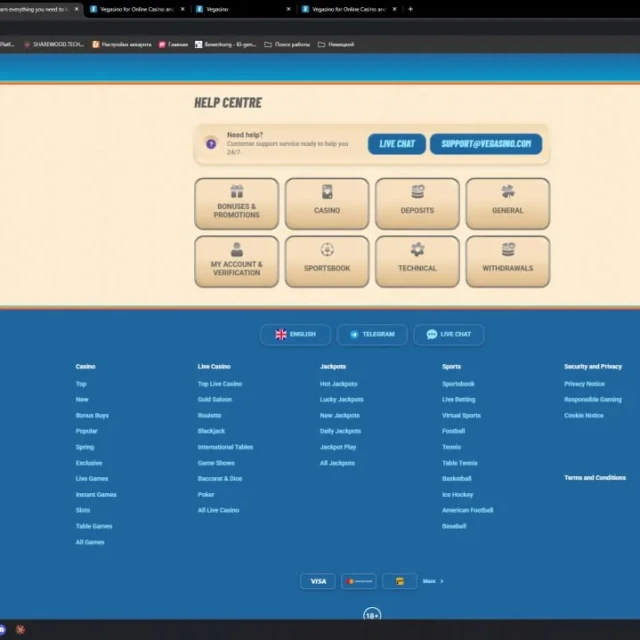Open the Sportsbook help category
Screen dimensions: 640x640
click(327, 262)
